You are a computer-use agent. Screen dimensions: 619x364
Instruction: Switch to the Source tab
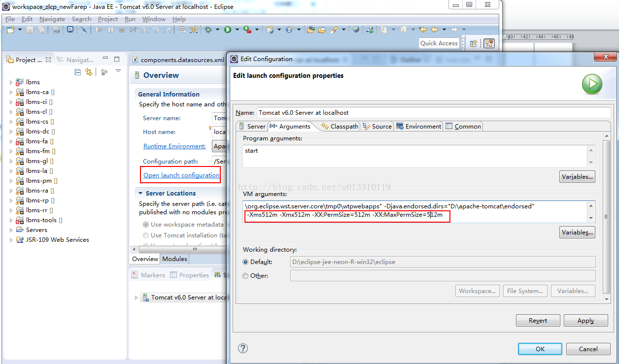[x=377, y=126]
